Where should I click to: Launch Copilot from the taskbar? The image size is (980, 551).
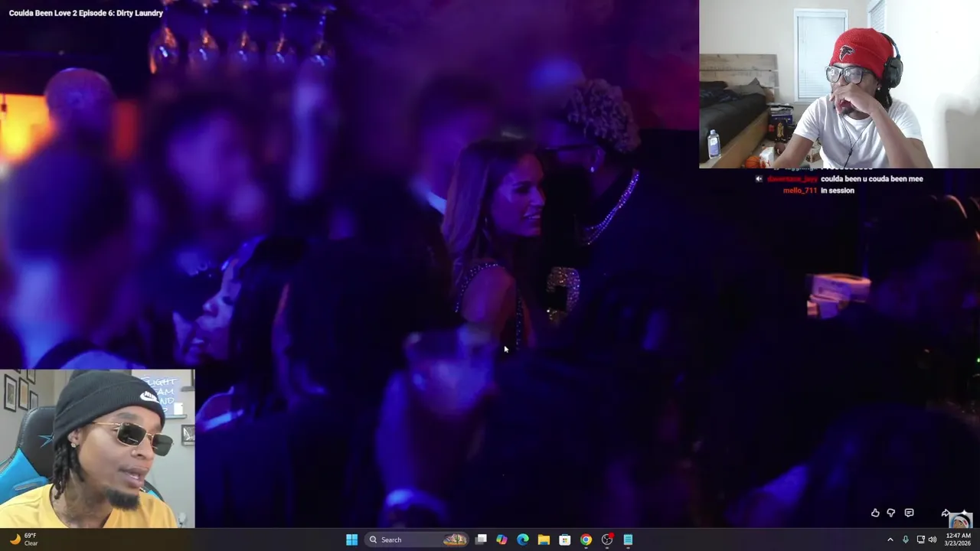tap(501, 540)
